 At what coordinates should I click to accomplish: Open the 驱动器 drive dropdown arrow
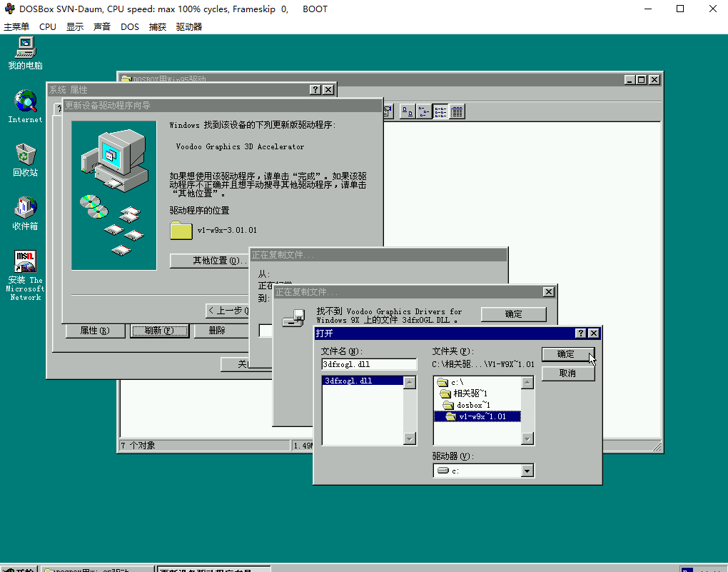527,471
